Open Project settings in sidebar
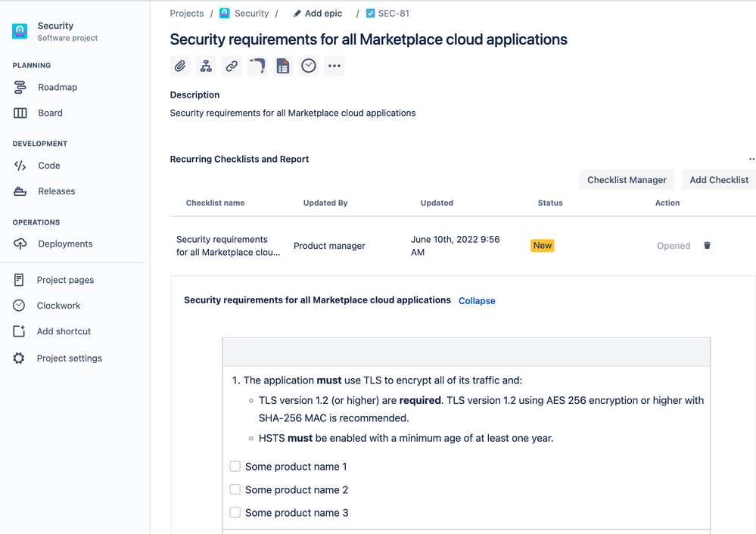The width and height of the screenshot is (756, 534). (x=69, y=358)
